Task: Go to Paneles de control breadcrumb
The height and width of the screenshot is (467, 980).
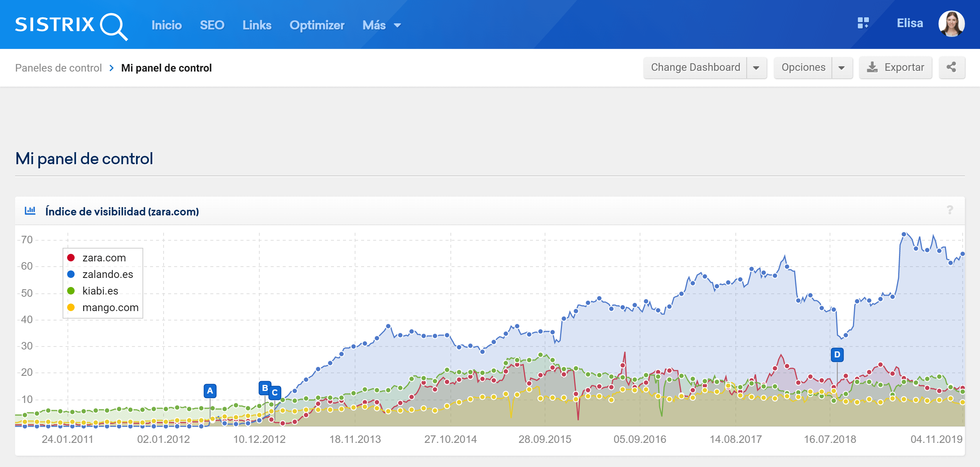Action: [x=58, y=68]
